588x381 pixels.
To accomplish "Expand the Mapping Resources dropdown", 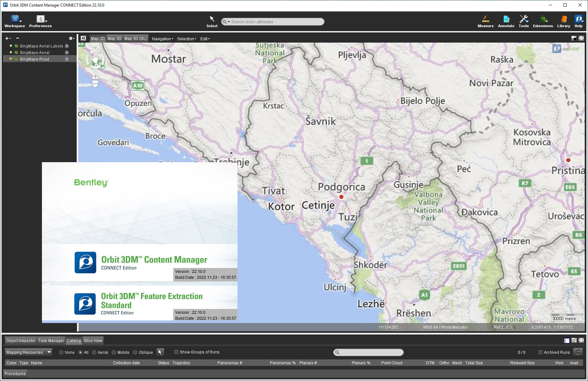I will (x=28, y=352).
